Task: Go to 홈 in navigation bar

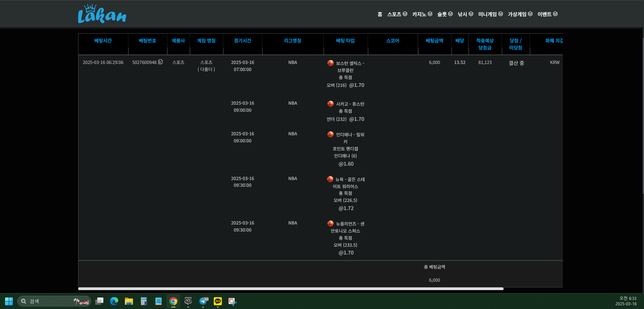Action: point(380,14)
